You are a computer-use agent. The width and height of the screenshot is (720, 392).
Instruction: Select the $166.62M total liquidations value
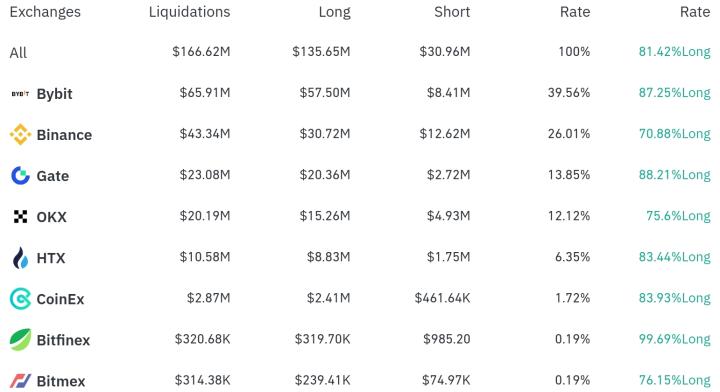[x=201, y=51]
